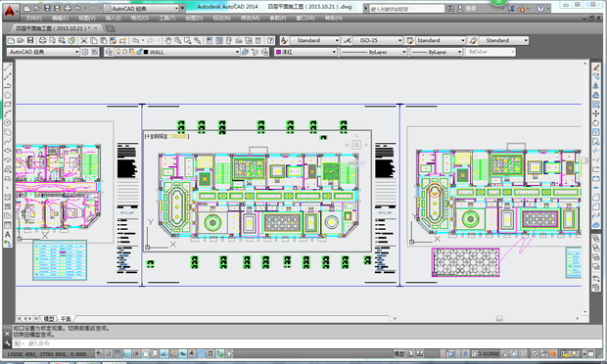Image resolution: width=607 pixels, height=364 pixels.
Task: Open the magenta object color control
Action: [305, 52]
